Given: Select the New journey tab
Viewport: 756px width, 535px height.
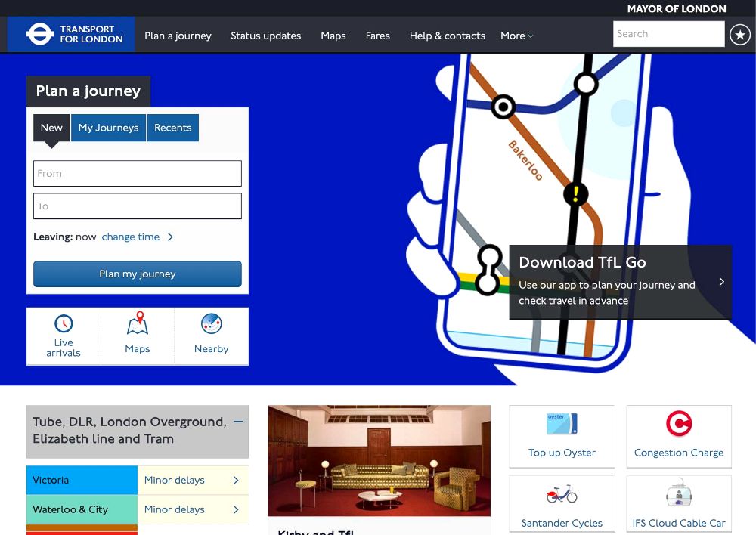Looking at the screenshot, I should pos(51,128).
